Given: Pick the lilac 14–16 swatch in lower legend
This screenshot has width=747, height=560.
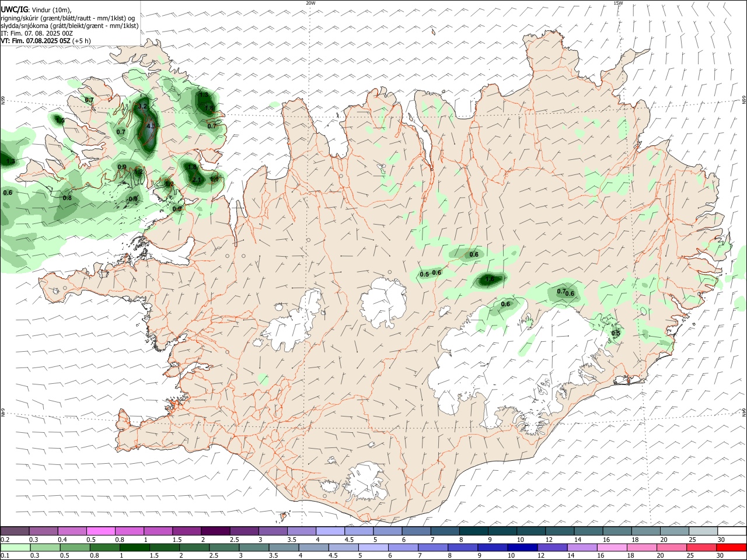Looking at the screenshot, I should click(581, 547).
